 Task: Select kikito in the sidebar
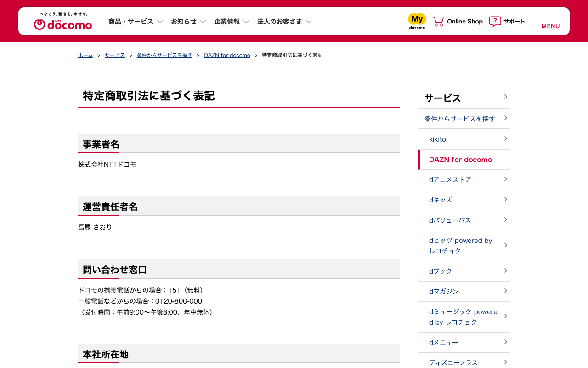point(464,139)
